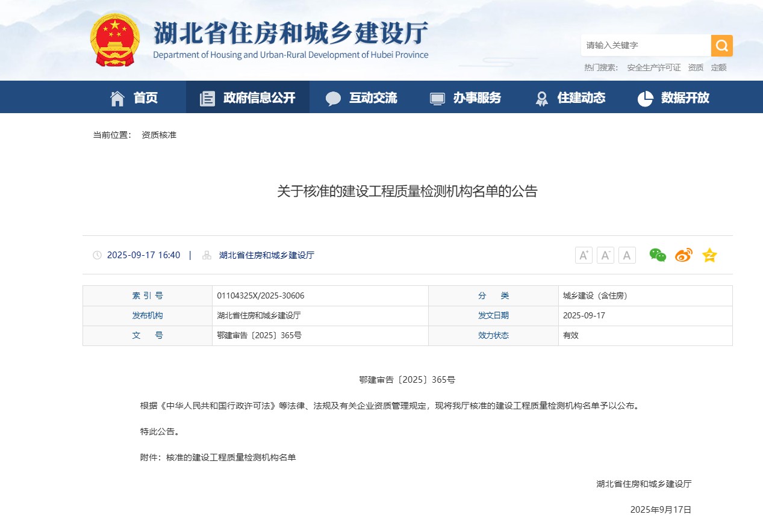
Task: Increase font size with A+ icon
Action: (584, 255)
